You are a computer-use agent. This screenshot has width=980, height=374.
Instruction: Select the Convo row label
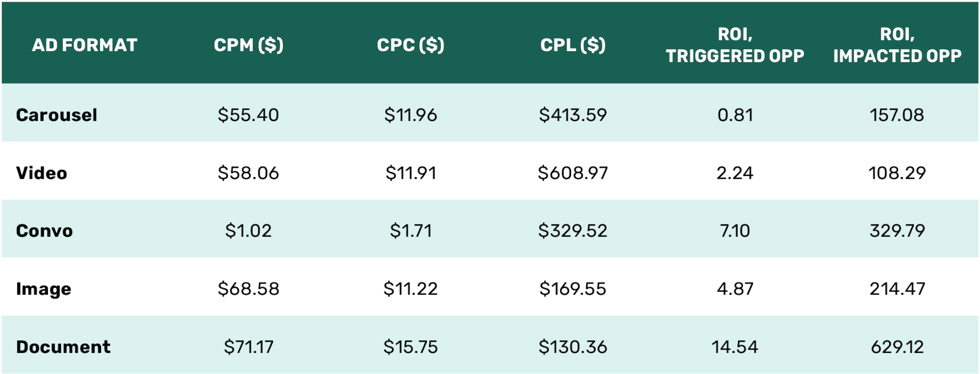pyautogui.click(x=45, y=231)
